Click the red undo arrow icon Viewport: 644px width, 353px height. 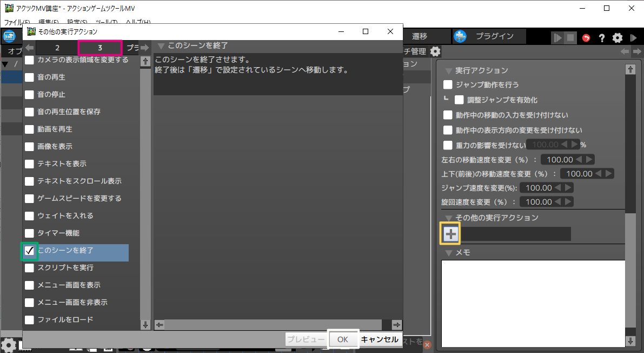coord(586,38)
